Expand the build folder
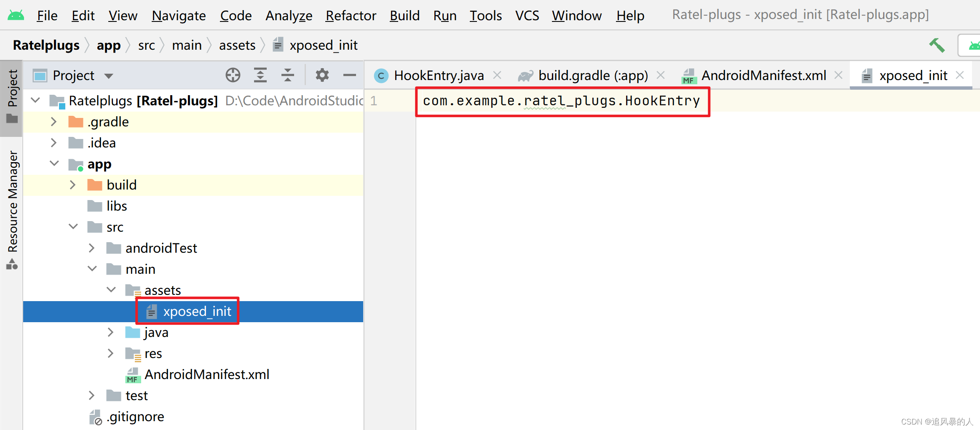This screenshot has height=430, width=980. [72, 185]
